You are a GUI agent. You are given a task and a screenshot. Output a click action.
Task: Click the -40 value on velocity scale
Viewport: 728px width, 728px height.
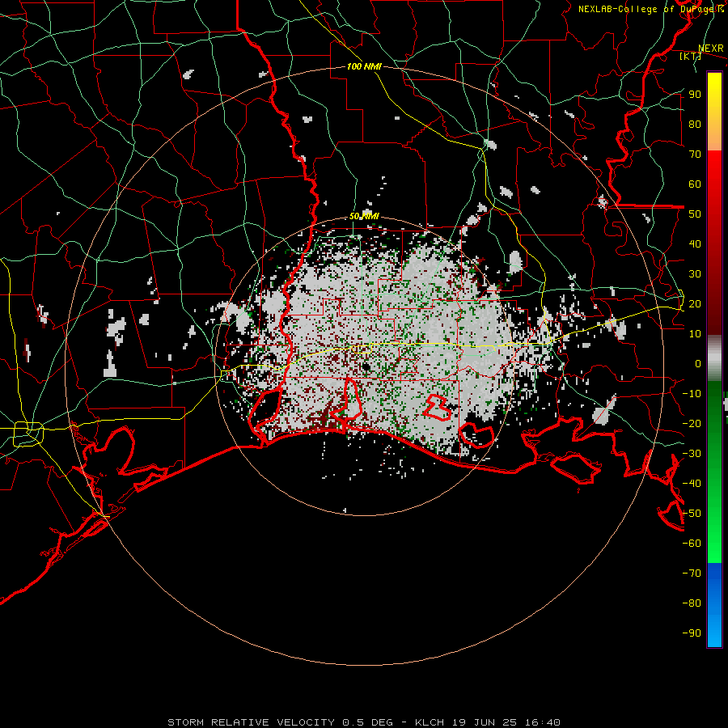[692, 484]
